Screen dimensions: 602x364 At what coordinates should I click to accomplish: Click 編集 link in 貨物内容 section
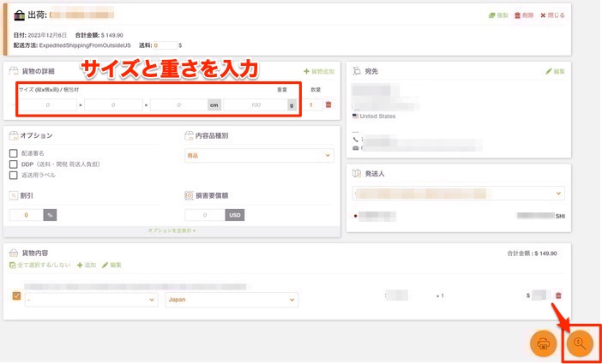(x=111, y=266)
